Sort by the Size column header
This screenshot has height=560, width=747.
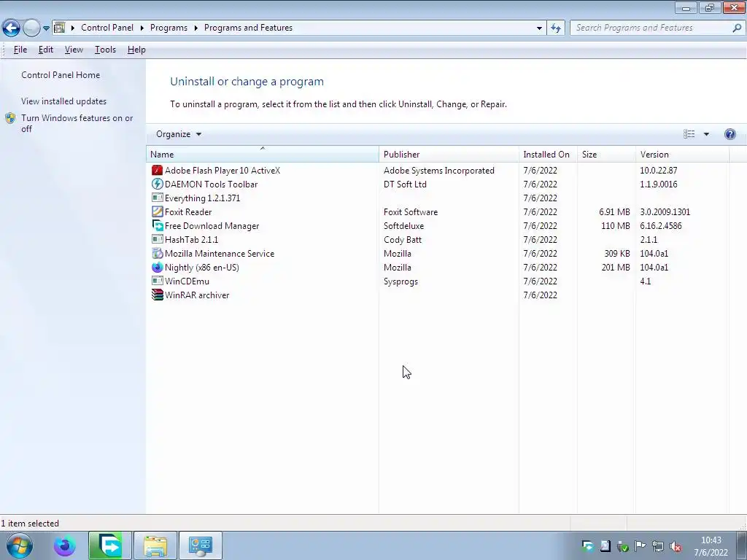click(606, 155)
